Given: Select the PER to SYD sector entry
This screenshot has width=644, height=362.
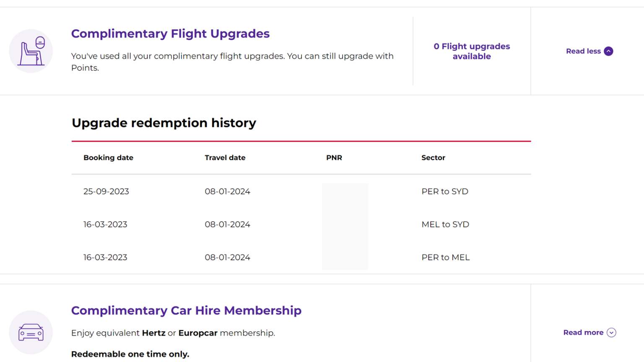Looking at the screenshot, I should pos(445,191).
